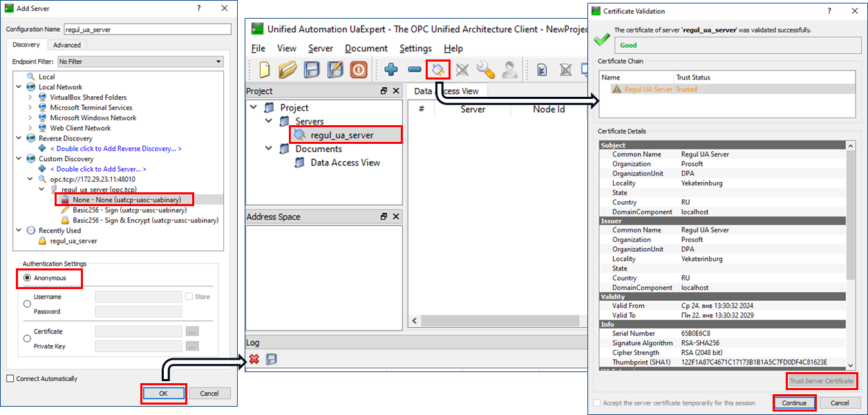Click the Connect Server plug icon in toolbar

coord(438,70)
